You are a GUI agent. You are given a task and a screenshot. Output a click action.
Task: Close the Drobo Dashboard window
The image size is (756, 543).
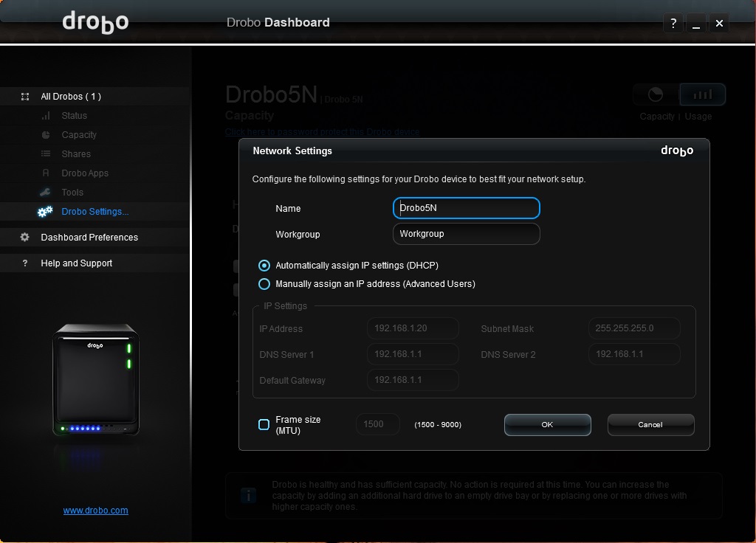(719, 23)
